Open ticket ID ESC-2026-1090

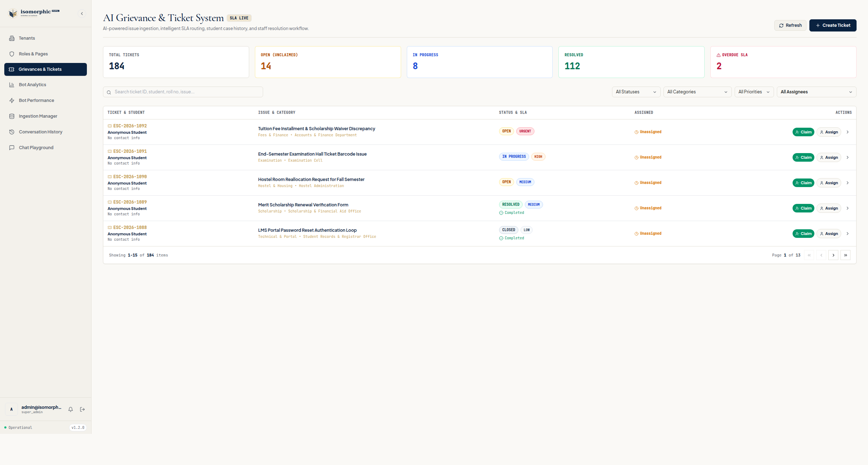coord(130,177)
